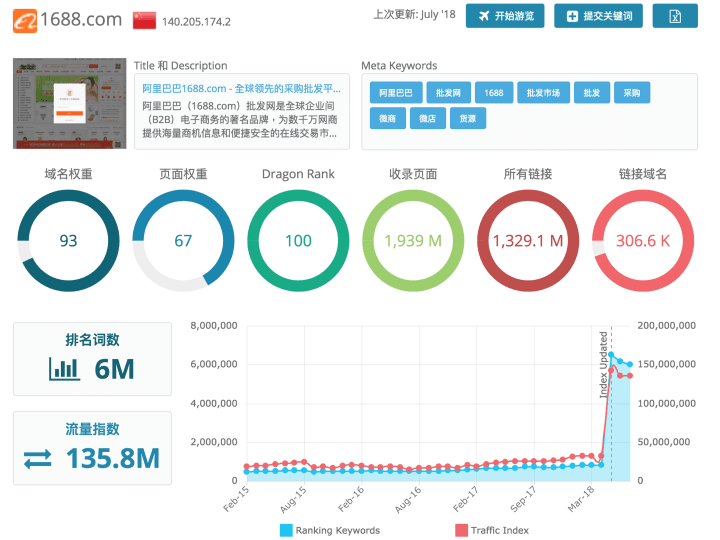Click the 135.8M traffic index value
The height and width of the screenshot is (540, 720).
coord(113,458)
